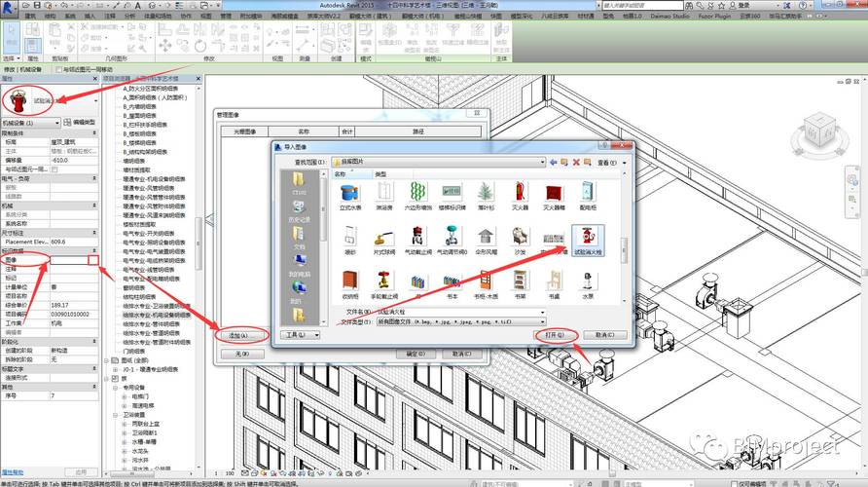The image size is (868, 487).
Task: Open the 管理 ribbon tab
Action: click(226, 16)
